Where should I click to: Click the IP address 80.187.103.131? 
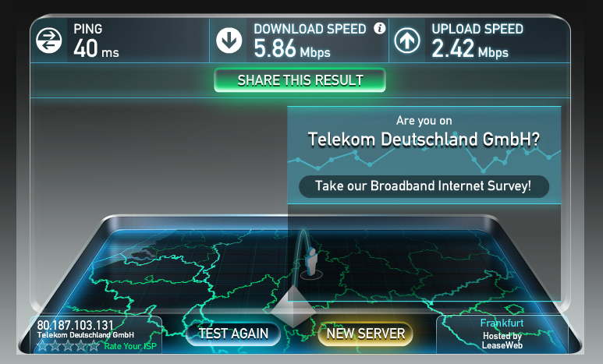tap(76, 325)
